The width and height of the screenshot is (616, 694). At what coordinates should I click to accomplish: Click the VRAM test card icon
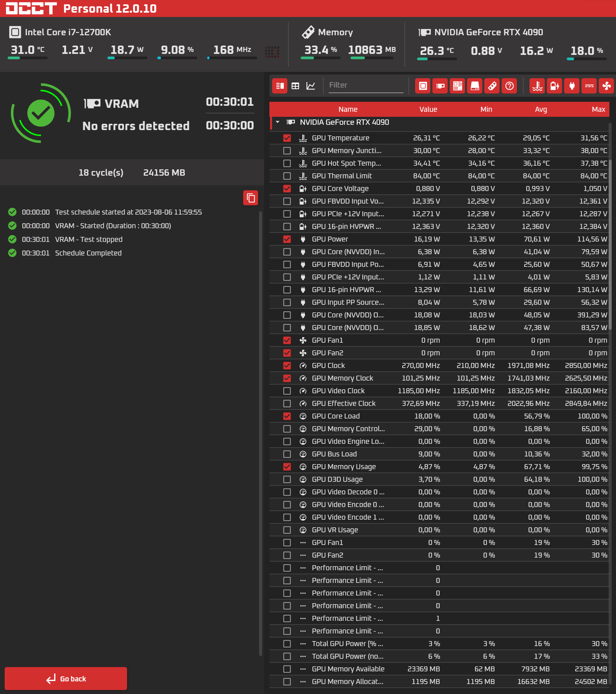click(x=92, y=103)
